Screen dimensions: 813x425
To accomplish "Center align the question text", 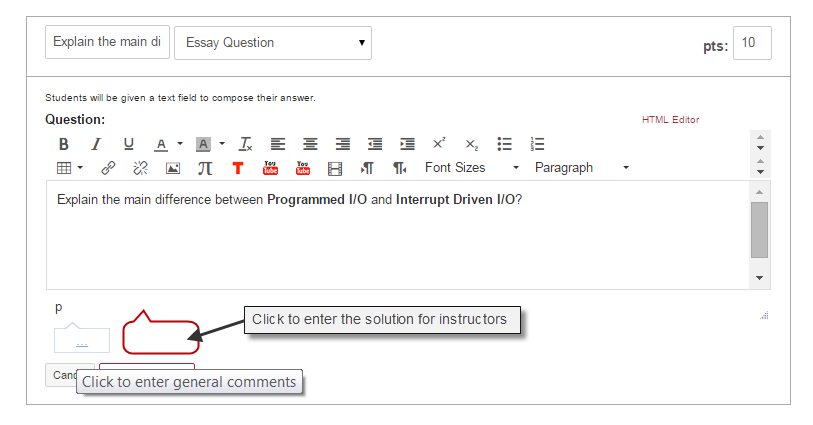I will click(x=310, y=144).
